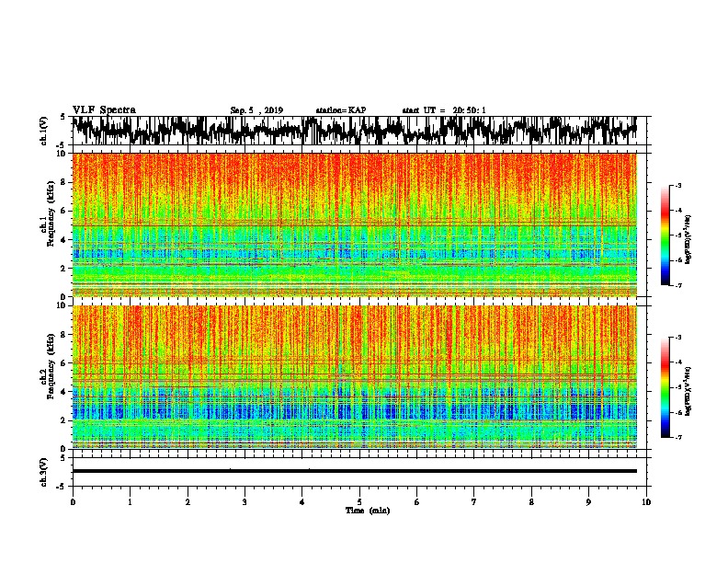
Task: Click the date 'Sep. 5, 2019'
Action: (256, 110)
